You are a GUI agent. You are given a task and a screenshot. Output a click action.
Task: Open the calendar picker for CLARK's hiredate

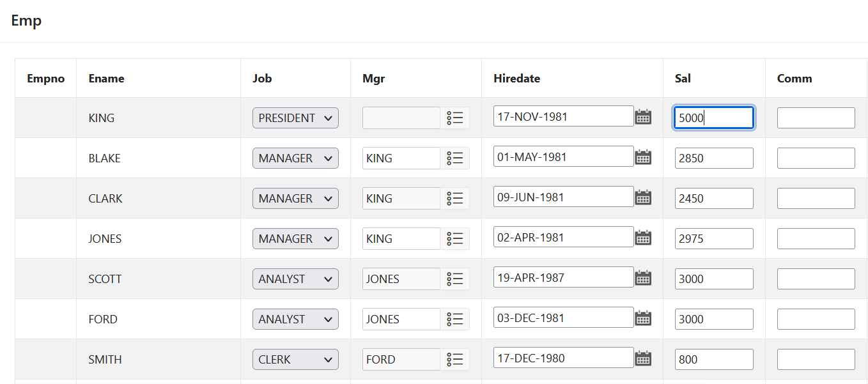[644, 197]
